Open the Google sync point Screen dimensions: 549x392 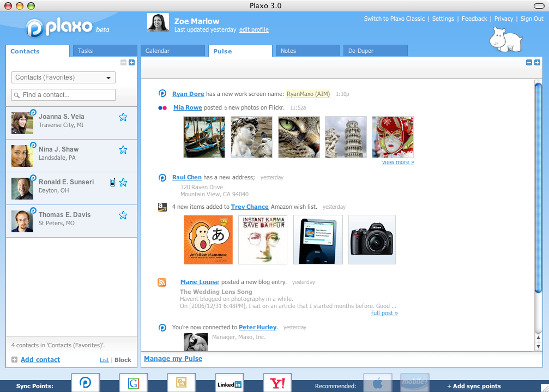tap(134, 383)
